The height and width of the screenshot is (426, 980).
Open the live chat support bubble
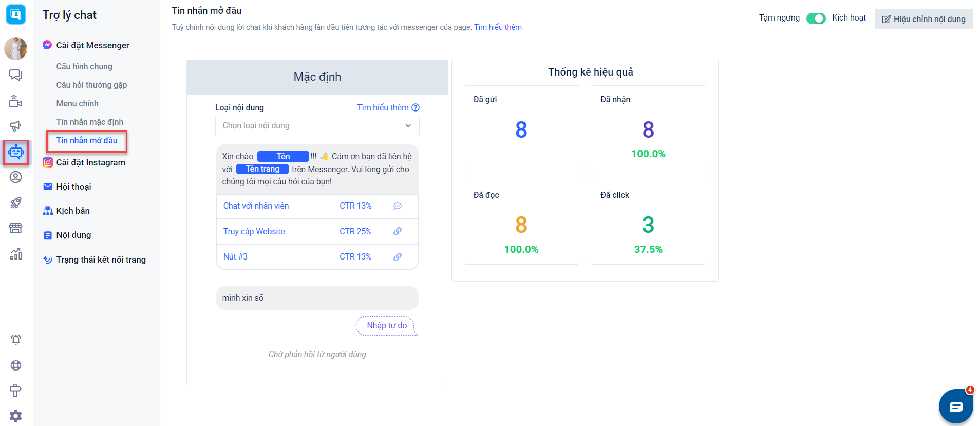[955, 406]
